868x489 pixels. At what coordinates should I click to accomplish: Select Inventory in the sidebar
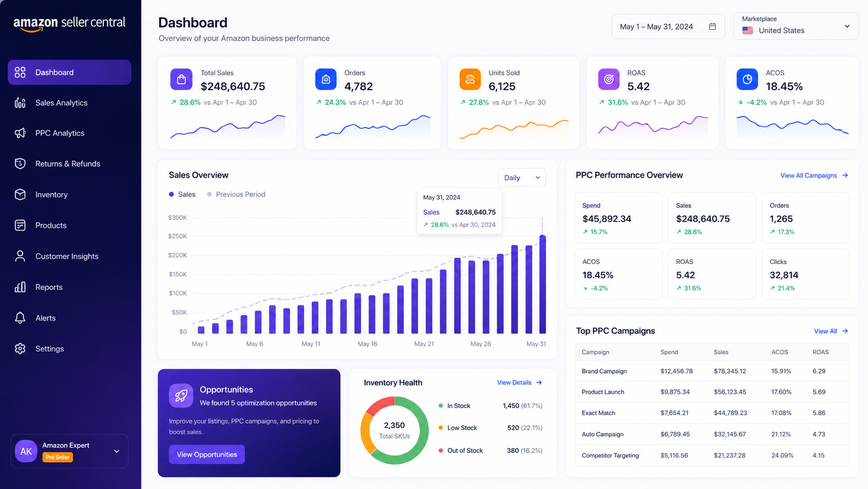coord(70,194)
